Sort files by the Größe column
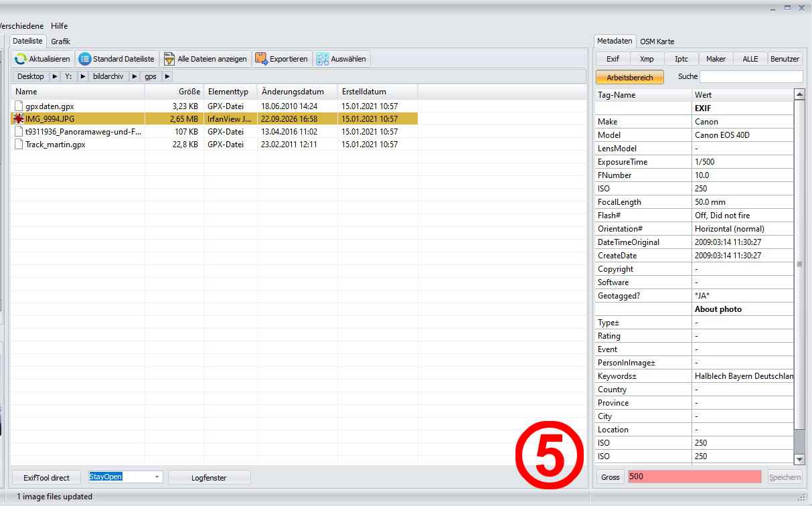This screenshot has width=812, height=506. 174,92
